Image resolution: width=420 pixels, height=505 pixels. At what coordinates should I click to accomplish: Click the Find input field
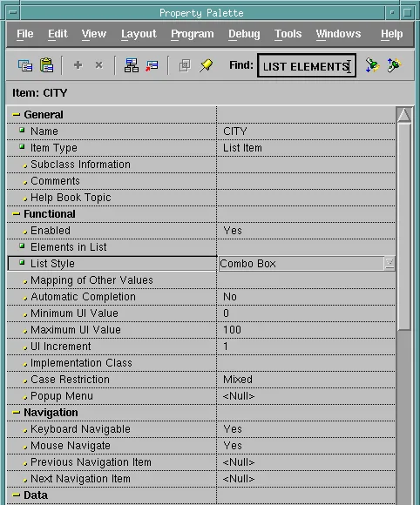click(307, 65)
